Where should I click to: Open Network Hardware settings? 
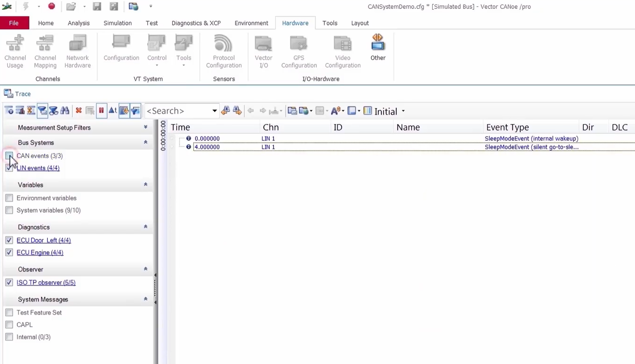pos(77,52)
